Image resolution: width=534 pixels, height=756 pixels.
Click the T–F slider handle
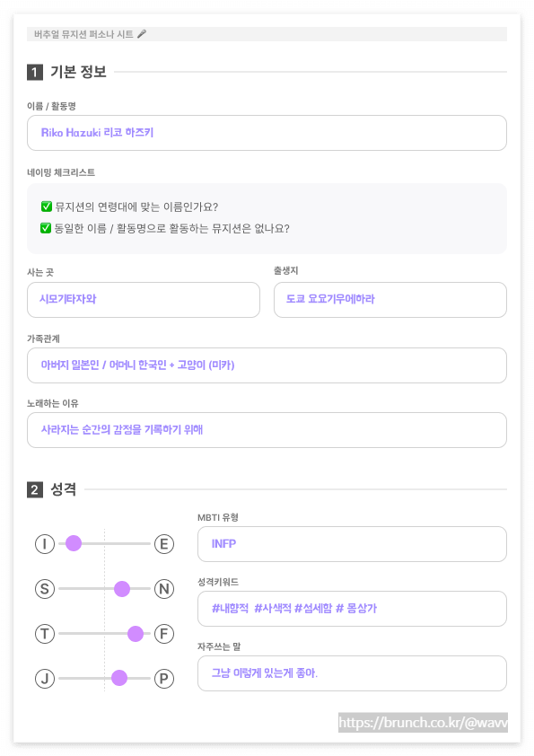coord(136,634)
